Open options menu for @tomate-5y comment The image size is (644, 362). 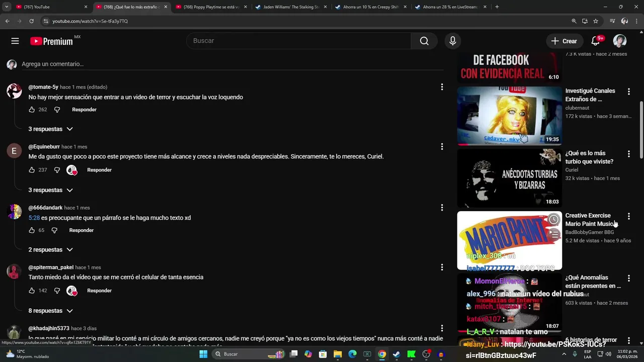(442, 87)
